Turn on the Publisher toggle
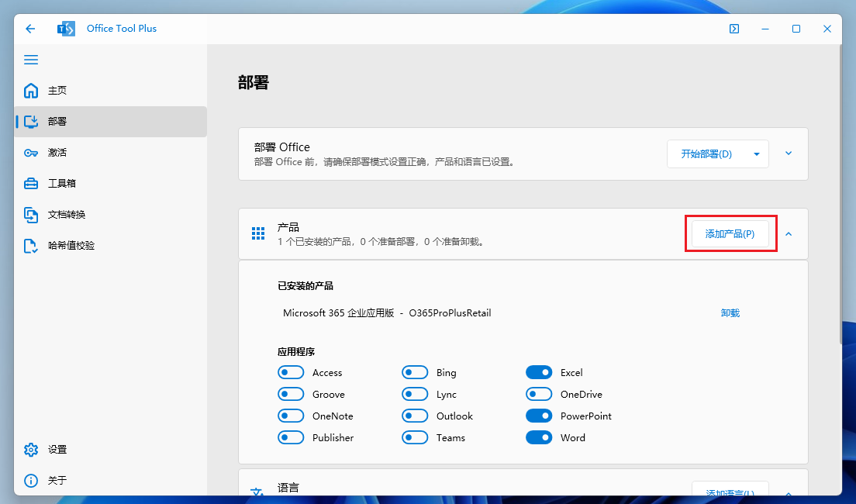 click(291, 437)
